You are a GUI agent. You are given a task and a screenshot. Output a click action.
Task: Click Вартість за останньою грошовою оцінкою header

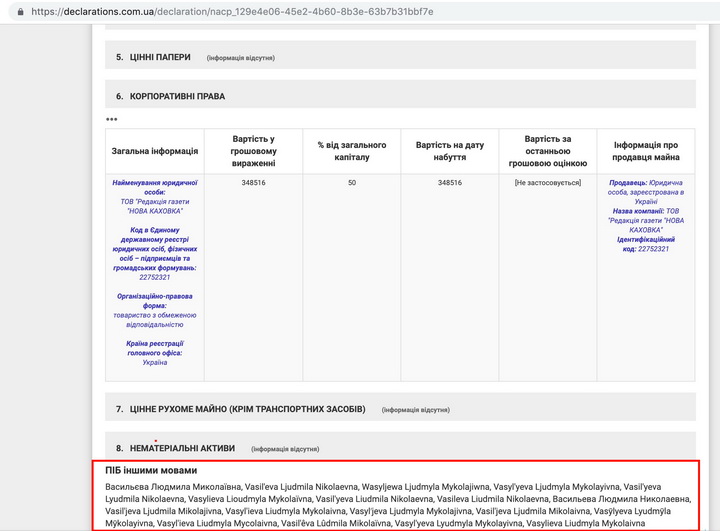point(547,151)
